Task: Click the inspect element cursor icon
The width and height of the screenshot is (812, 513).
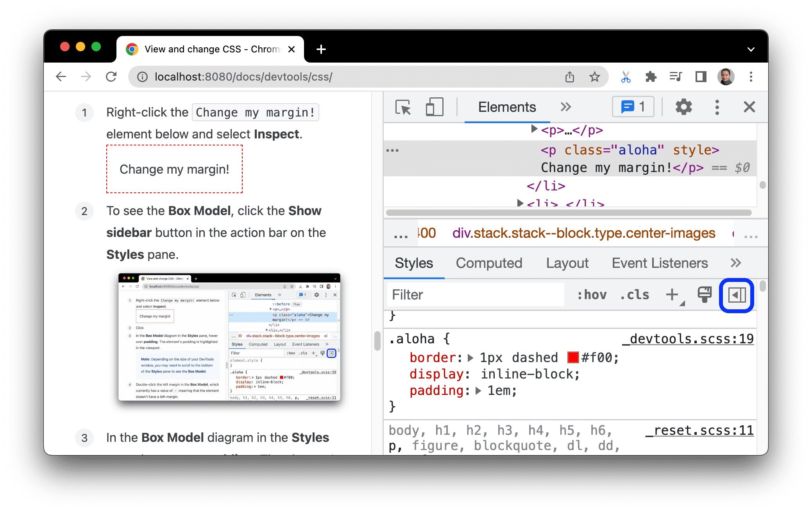Action: [403, 108]
